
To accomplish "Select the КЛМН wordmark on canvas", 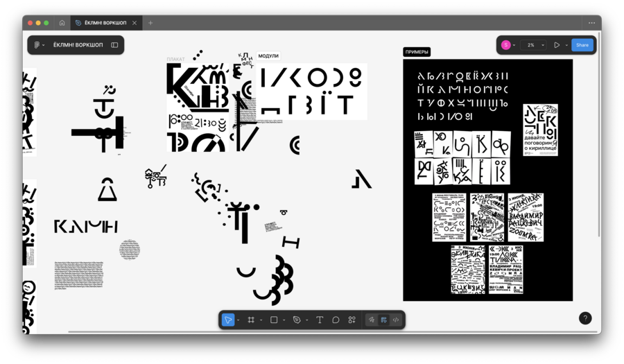I will click(86, 227).
